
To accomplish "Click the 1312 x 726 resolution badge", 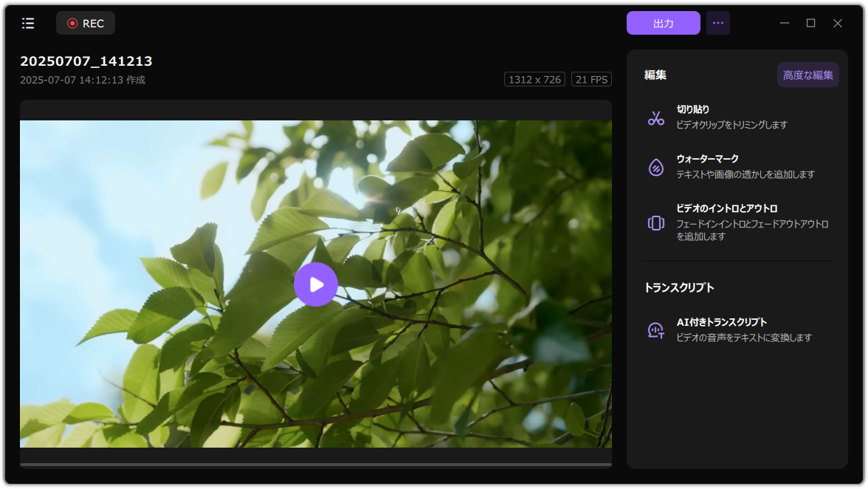I will 534,80.
